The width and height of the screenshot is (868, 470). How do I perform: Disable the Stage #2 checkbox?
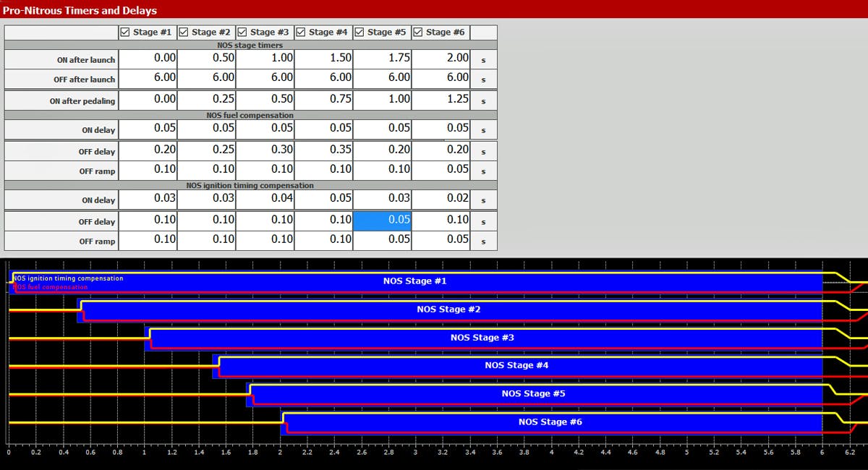point(184,33)
